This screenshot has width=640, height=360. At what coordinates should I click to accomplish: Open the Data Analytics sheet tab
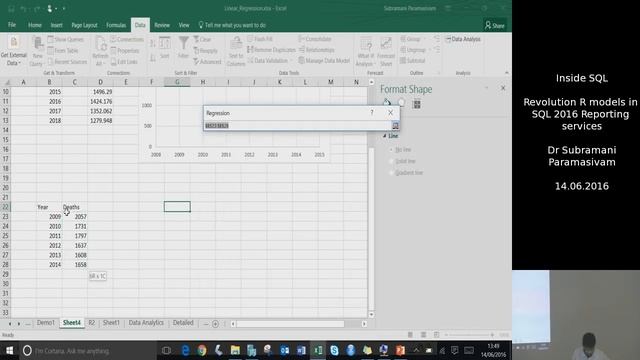pyautogui.click(x=146, y=323)
